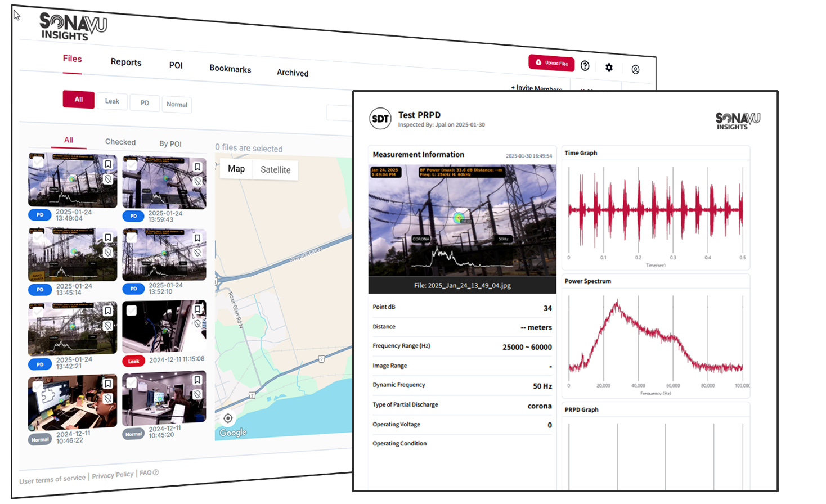The height and width of the screenshot is (504, 826).
Task: Open the user account profile icon
Action: pyautogui.click(x=636, y=69)
